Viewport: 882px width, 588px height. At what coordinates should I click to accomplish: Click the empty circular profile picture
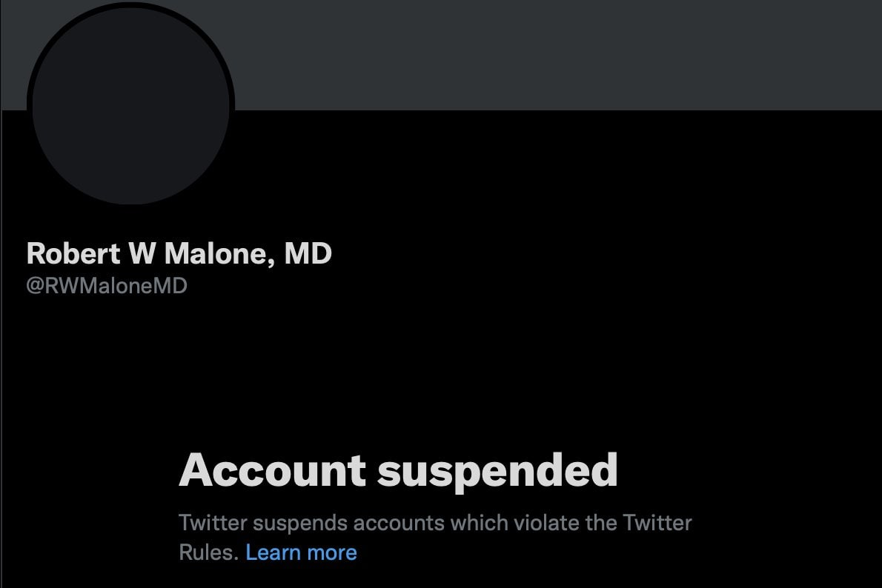point(130,106)
